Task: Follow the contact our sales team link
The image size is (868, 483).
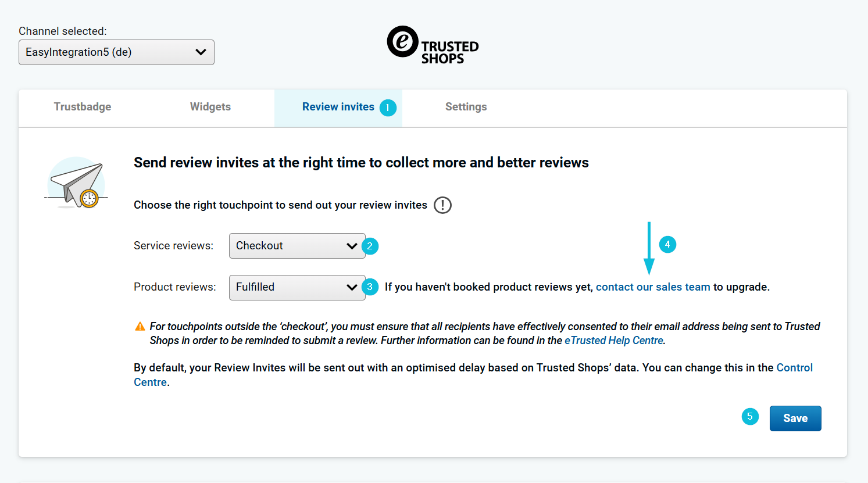Action: 652,287
